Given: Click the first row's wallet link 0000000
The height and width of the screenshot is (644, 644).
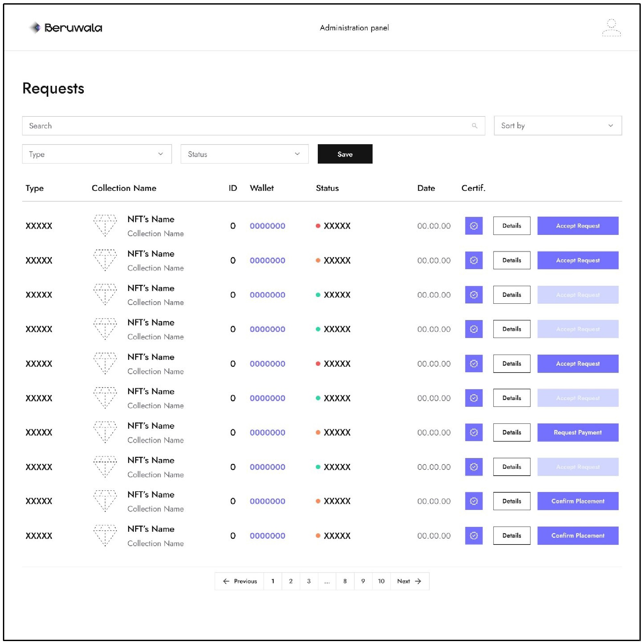Looking at the screenshot, I should pyautogui.click(x=267, y=226).
